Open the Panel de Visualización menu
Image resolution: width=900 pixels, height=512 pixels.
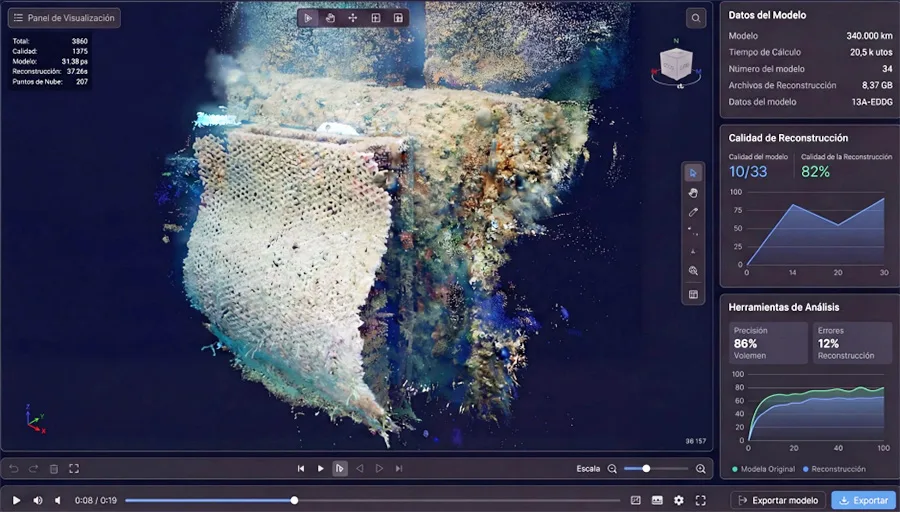tap(64, 17)
